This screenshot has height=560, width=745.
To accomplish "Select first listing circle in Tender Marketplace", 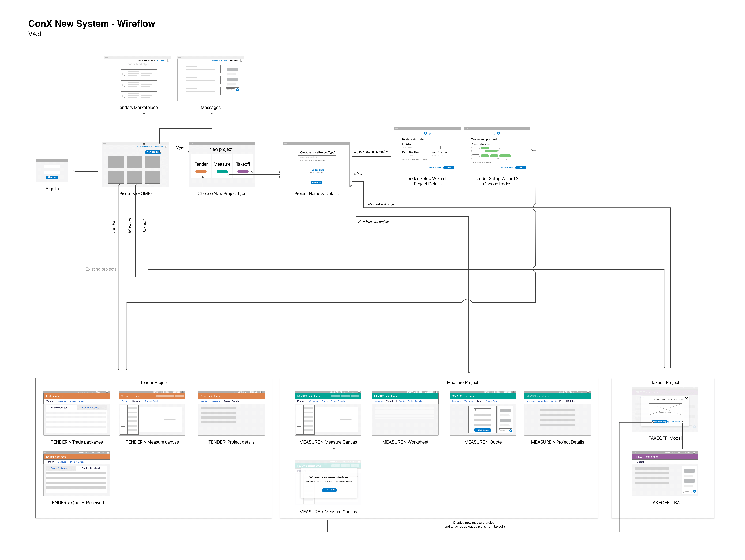I will tap(124, 74).
